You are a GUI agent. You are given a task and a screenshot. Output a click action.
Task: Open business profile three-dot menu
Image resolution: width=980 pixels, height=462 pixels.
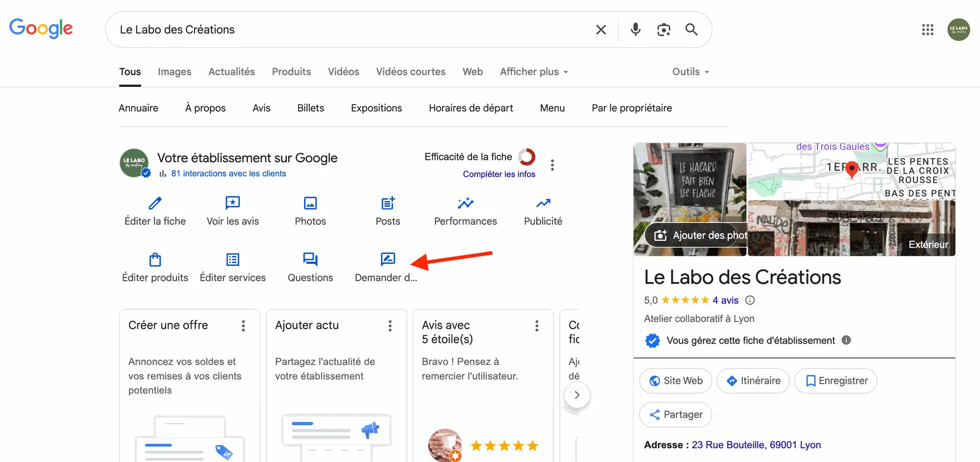552,165
